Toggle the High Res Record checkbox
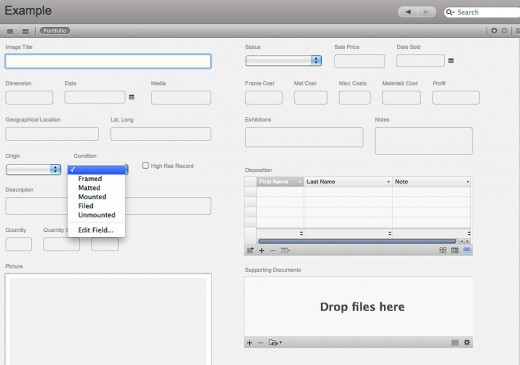The height and width of the screenshot is (365, 520). coord(145,165)
